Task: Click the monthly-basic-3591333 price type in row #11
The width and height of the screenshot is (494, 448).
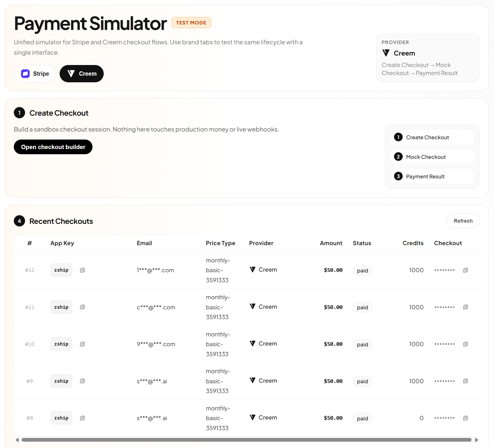Action: click(x=218, y=307)
